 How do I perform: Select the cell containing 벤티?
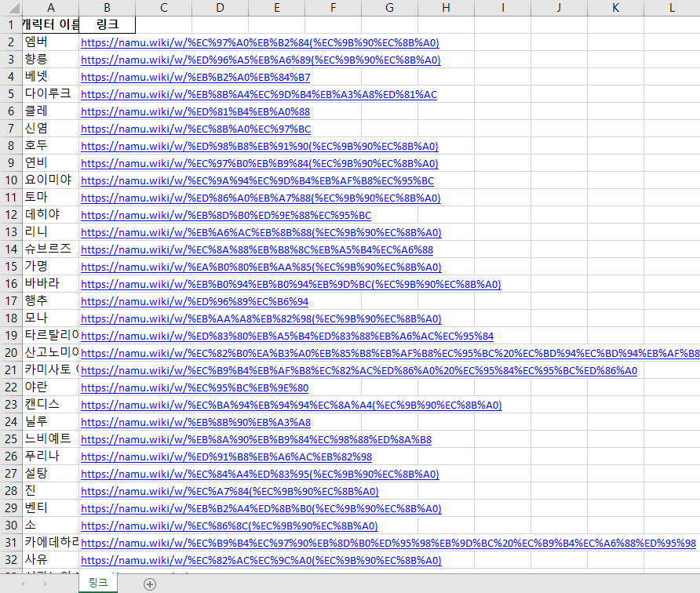point(51,508)
